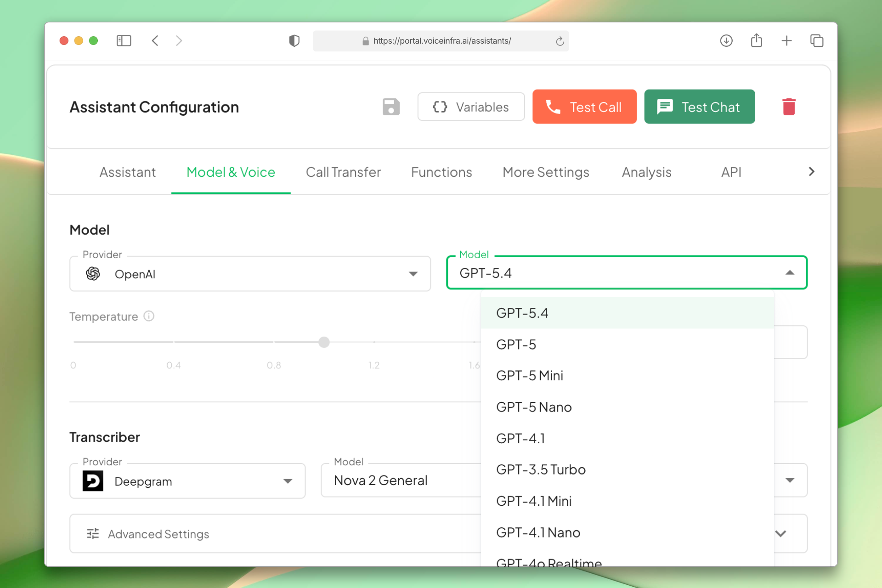Click the Temperature label
The image size is (882, 588).
click(104, 317)
